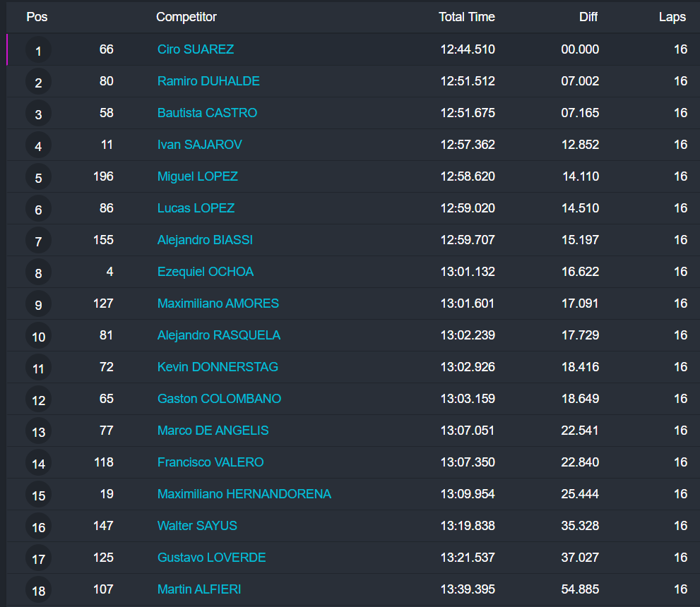The height and width of the screenshot is (607, 700).
Task: Click the Competitor column header
Action: click(x=186, y=17)
